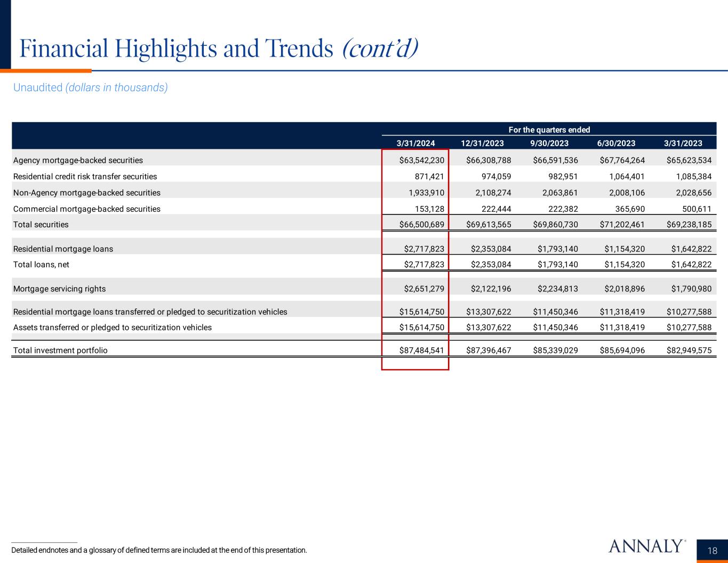Select the Agency mortgage-backed securities row label
Screen dimensions: 728x563
[x=78, y=160]
